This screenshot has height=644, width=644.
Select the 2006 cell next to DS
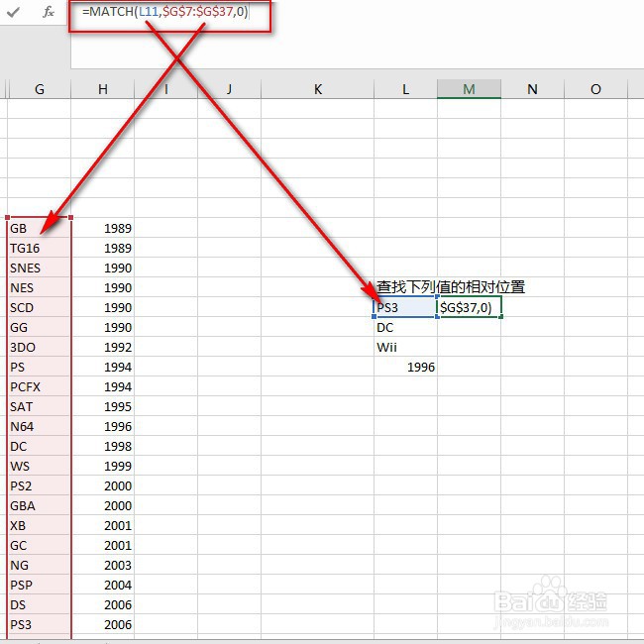point(103,604)
